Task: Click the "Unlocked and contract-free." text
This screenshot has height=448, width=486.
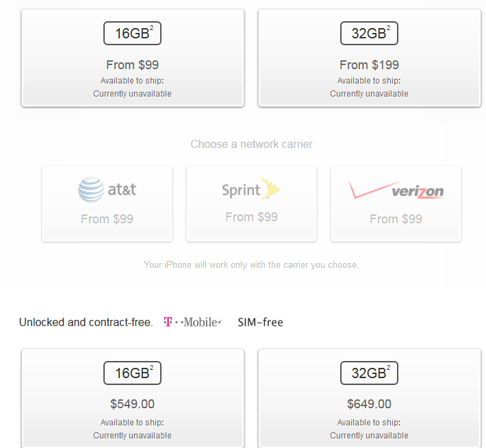Action: [x=86, y=322]
